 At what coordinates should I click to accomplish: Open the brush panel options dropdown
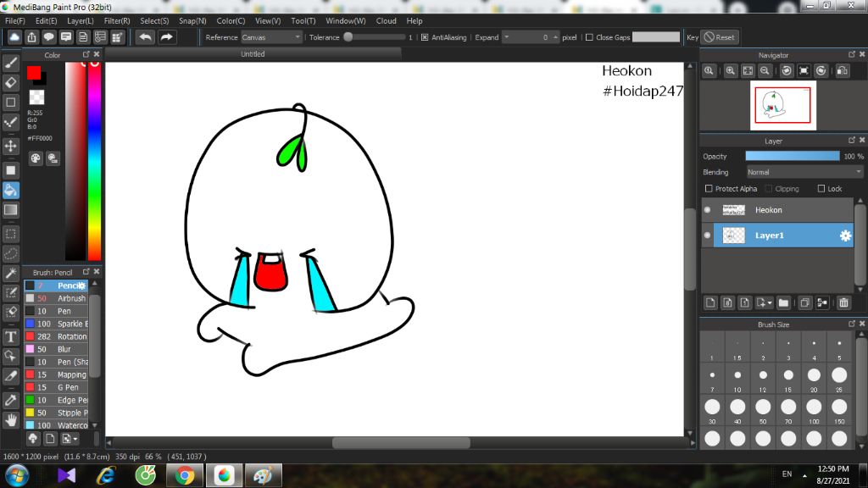pyautogui.click(x=70, y=439)
